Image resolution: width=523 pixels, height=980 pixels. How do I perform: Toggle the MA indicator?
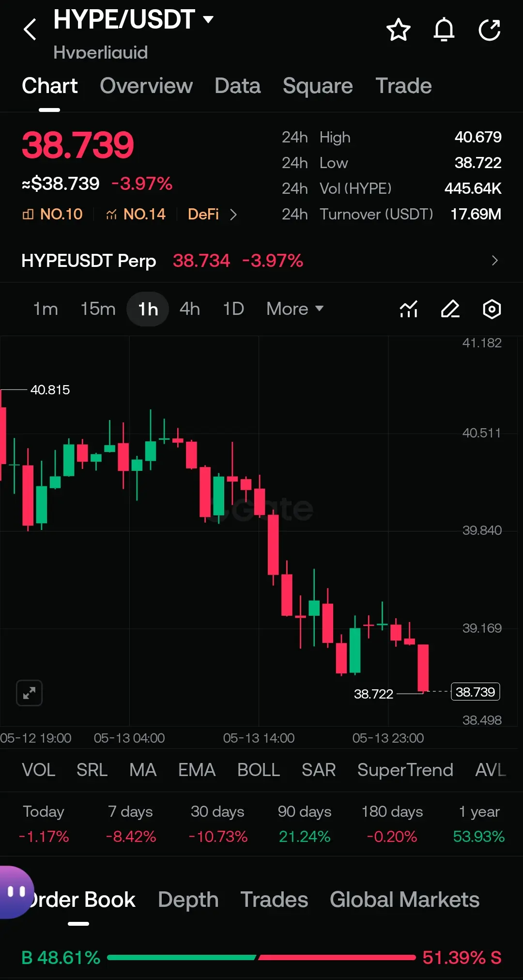point(143,770)
